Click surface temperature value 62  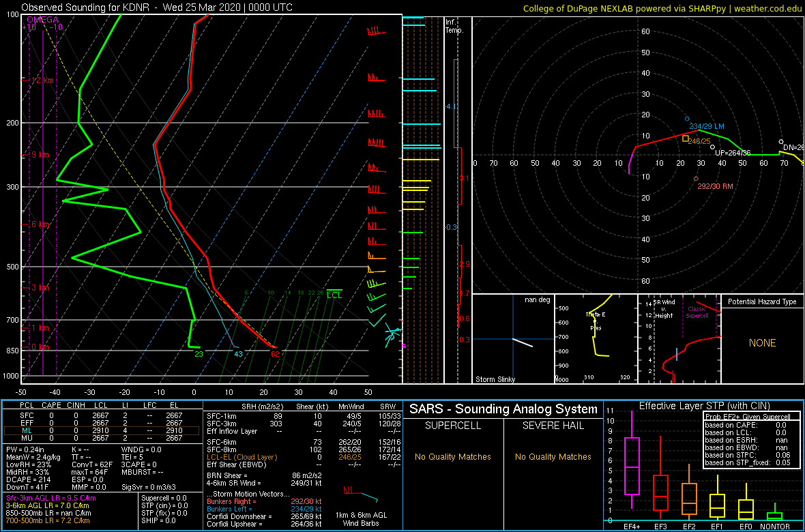(275, 354)
